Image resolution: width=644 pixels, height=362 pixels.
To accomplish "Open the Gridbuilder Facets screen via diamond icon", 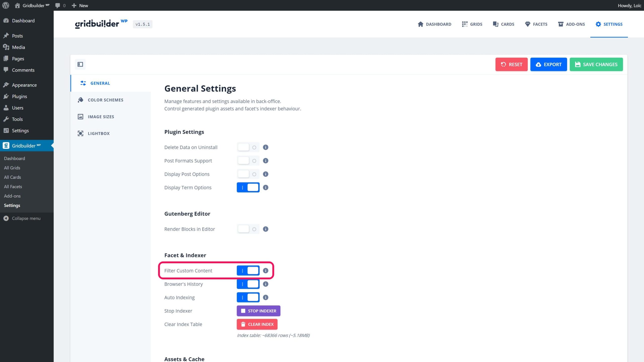I will coord(536,24).
